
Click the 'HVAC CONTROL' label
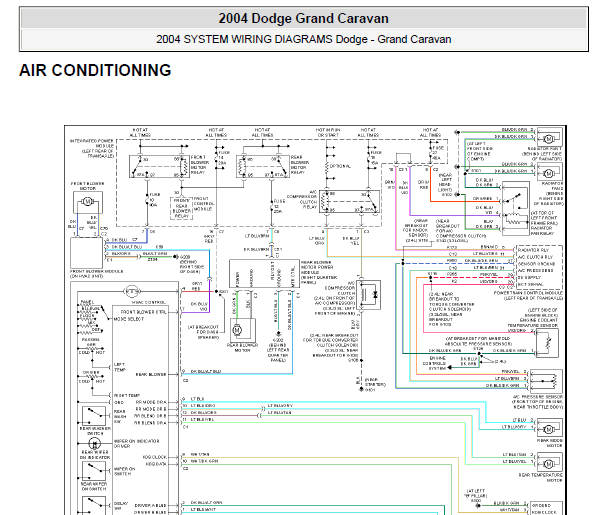148,302
